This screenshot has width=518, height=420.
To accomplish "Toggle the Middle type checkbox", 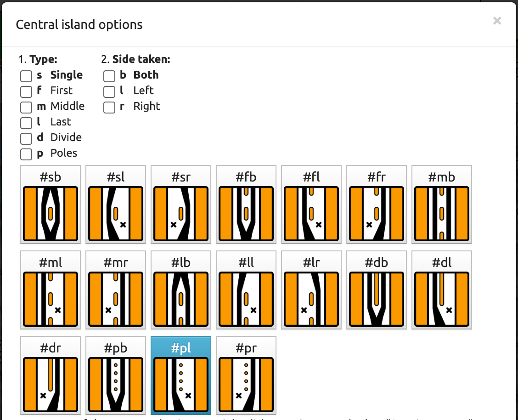I will (x=26, y=107).
